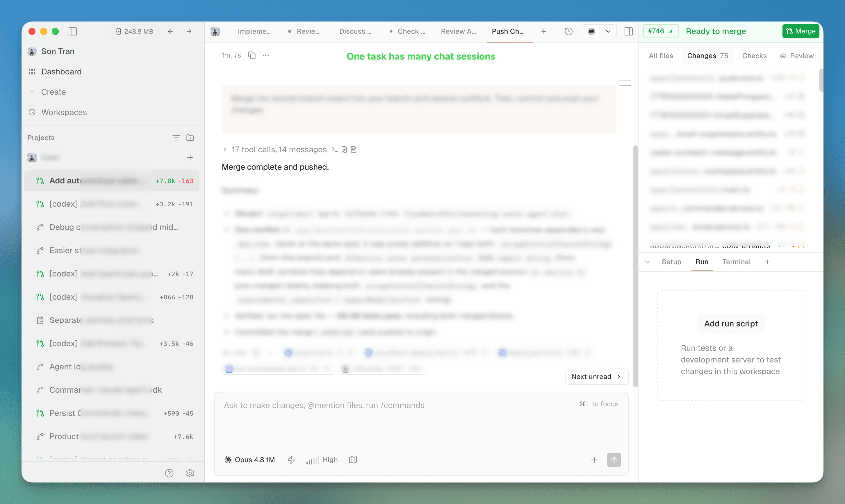Image resolution: width=845 pixels, height=504 pixels.
Task: Open the Separate workspace note row
Action: tap(111, 320)
